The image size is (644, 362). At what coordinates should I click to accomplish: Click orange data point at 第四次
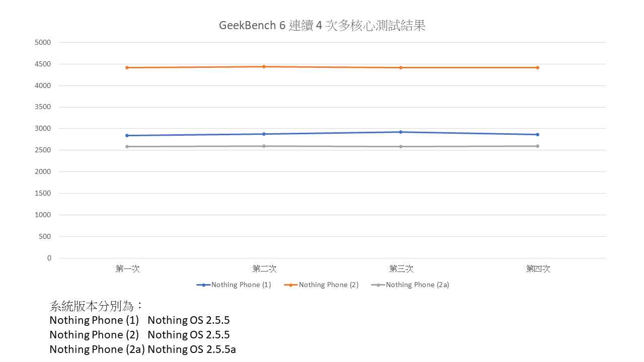(x=537, y=67)
